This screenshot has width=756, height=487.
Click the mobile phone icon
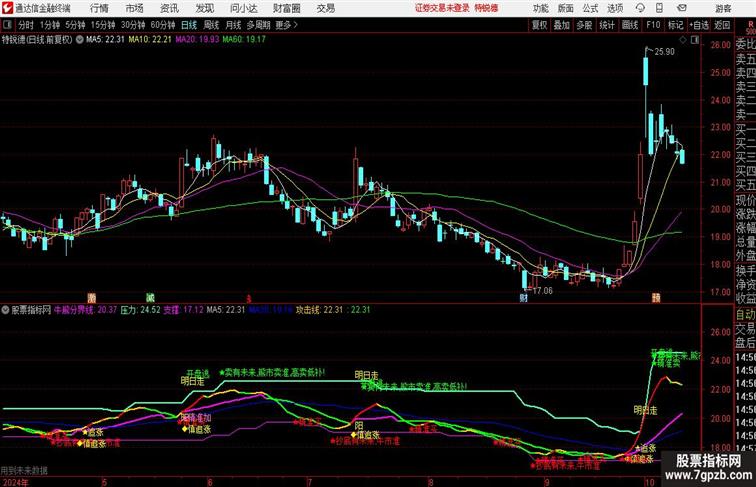click(x=660, y=8)
